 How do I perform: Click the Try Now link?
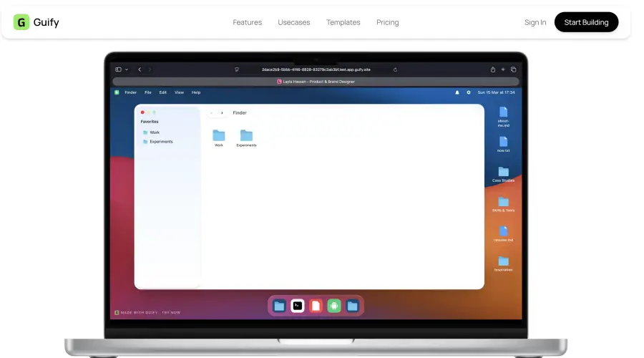pyautogui.click(x=171, y=312)
